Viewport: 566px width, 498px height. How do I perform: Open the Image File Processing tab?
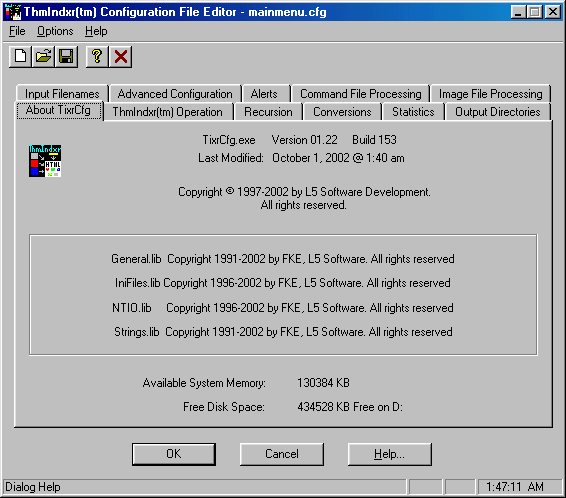tap(491, 94)
